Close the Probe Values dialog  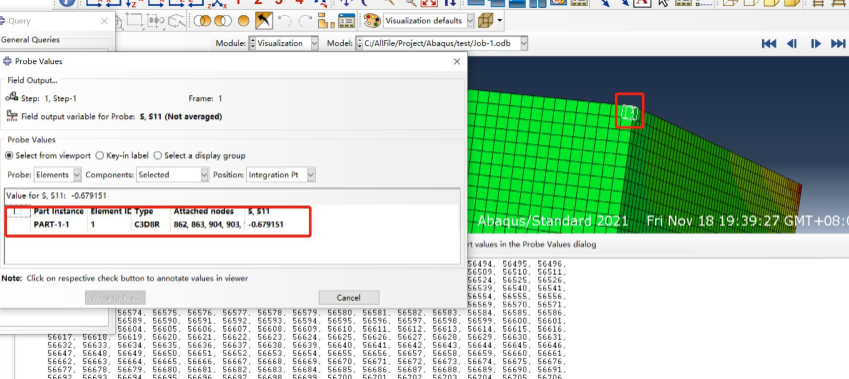pos(456,61)
